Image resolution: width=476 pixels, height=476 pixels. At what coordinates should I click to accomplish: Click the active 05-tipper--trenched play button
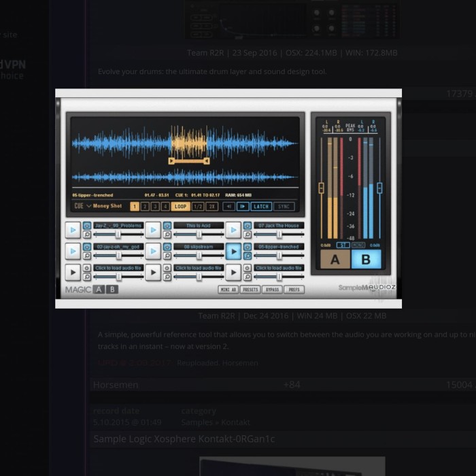pyautogui.click(x=233, y=251)
